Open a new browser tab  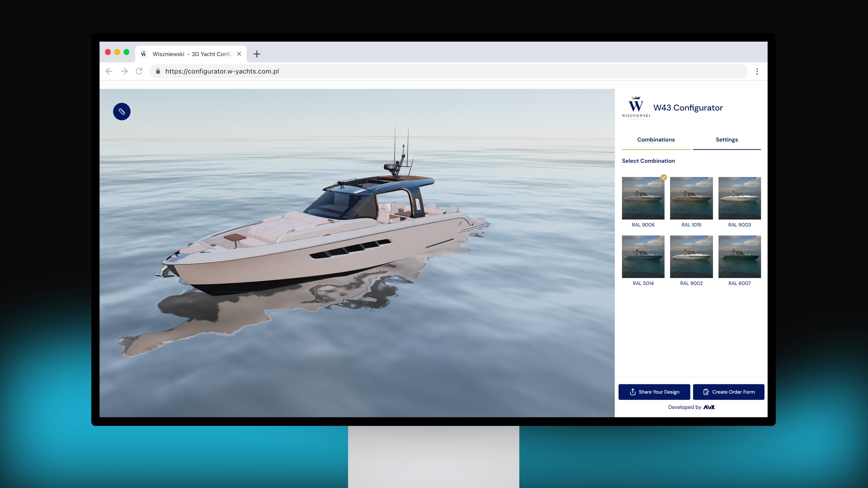tap(257, 54)
